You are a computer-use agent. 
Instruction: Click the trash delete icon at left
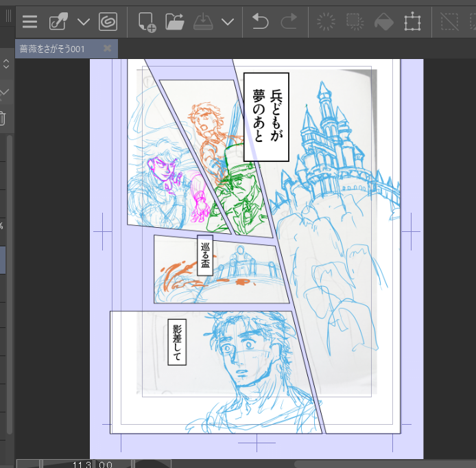[x=3, y=119]
